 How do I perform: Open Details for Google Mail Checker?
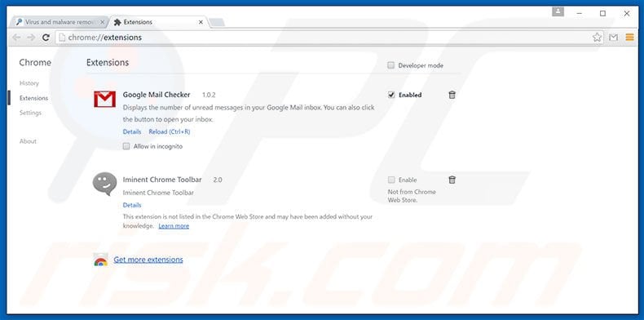tap(132, 131)
